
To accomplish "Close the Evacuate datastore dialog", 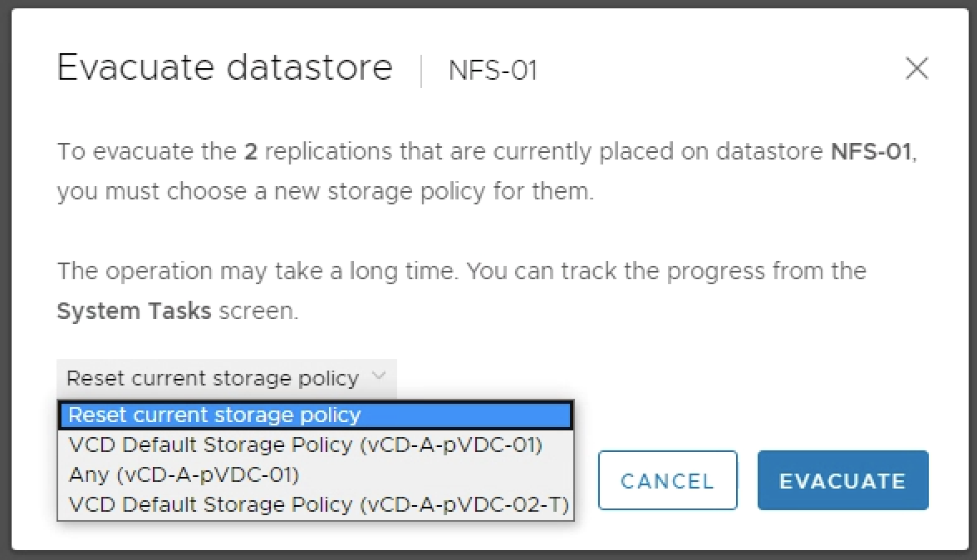I will pyautogui.click(x=916, y=68).
